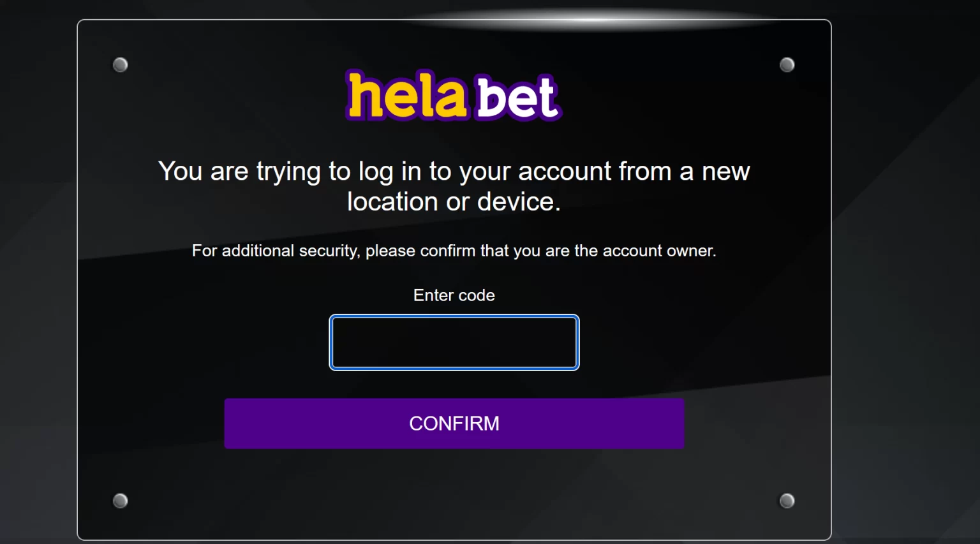Click the "Enter code" label
This screenshot has width=980, height=544.
(454, 295)
